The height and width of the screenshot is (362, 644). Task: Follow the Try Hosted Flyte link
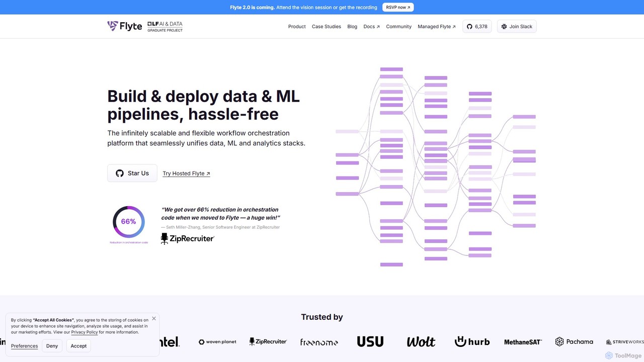pos(186,173)
